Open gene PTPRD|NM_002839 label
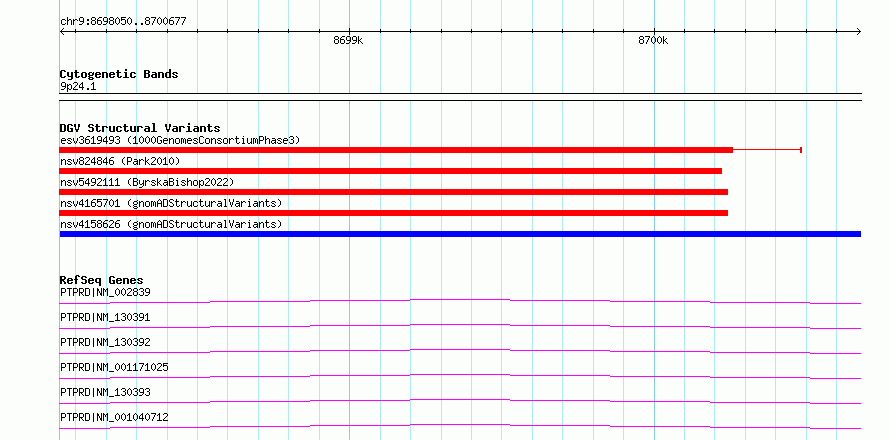The width and height of the screenshot is (890, 440). (x=105, y=292)
